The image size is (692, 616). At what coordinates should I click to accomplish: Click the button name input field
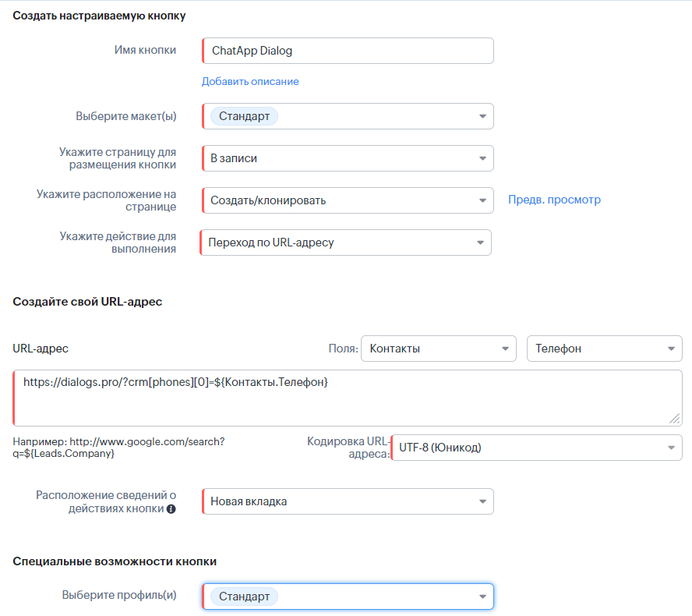(x=348, y=51)
